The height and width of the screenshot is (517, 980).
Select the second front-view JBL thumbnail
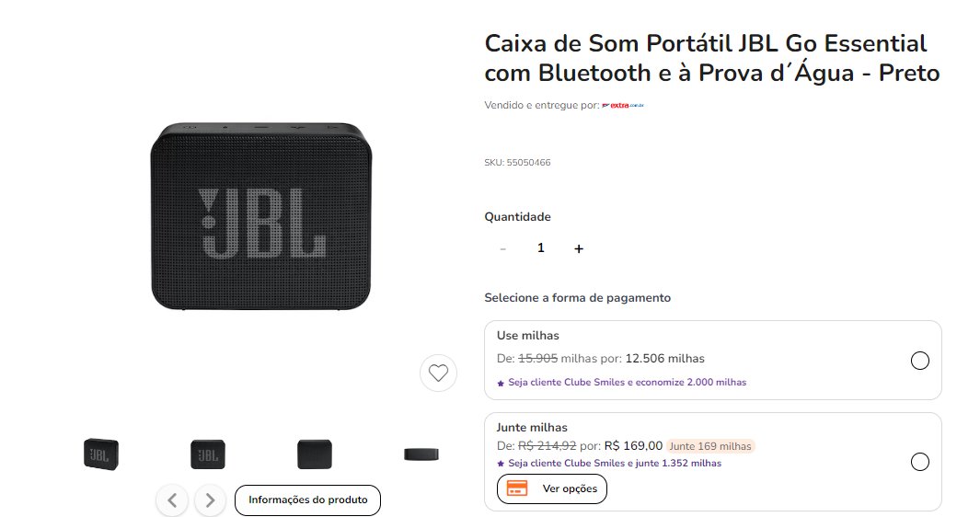click(208, 454)
